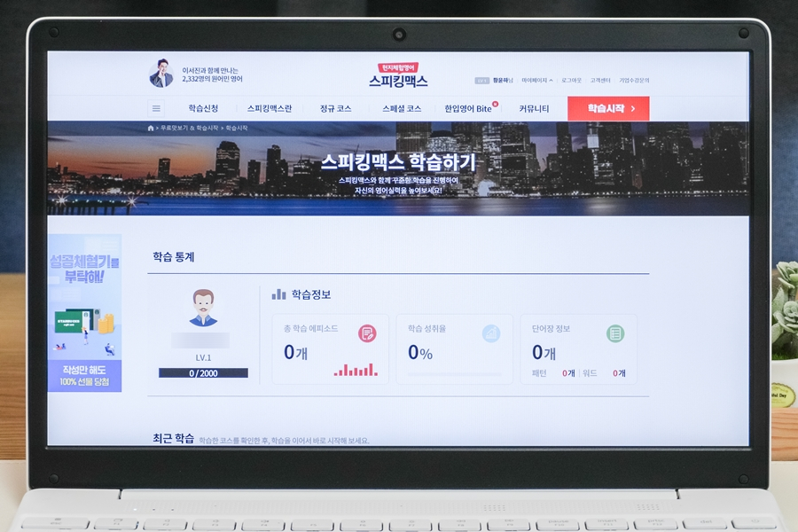Click the red 학습시작 button
The image size is (798, 532).
(608, 108)
